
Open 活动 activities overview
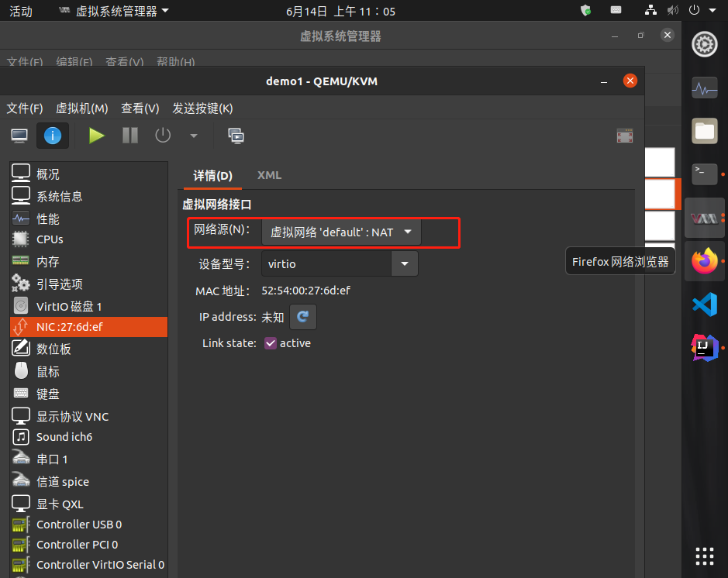[x=21, y=11]
